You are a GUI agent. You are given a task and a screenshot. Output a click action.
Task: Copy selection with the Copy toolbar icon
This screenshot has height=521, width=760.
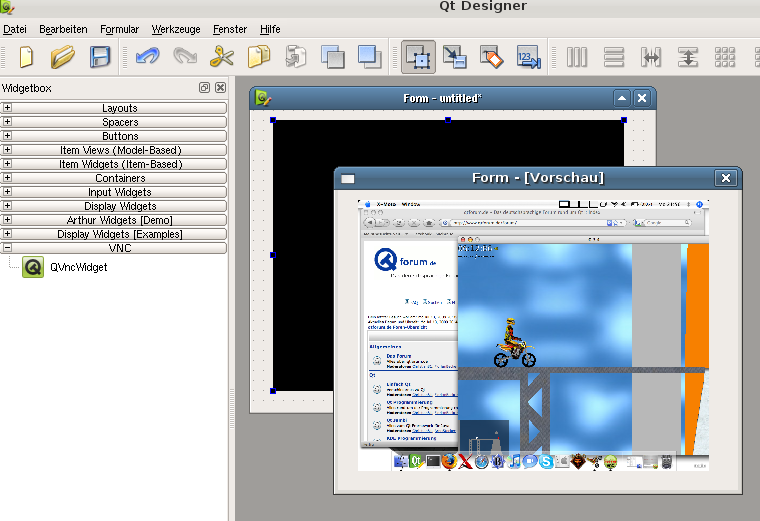tap(259, 57)
